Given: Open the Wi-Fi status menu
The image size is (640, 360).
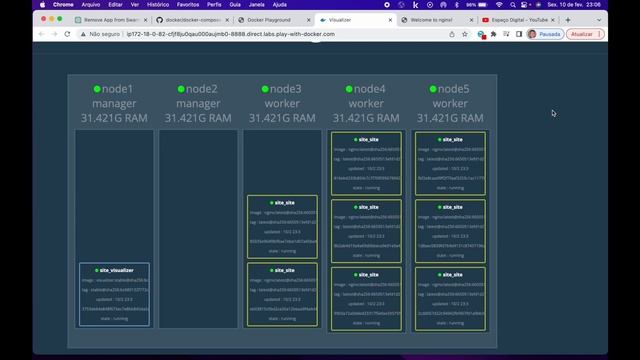Looking at the screenshot, I should (x=499, y=5).
